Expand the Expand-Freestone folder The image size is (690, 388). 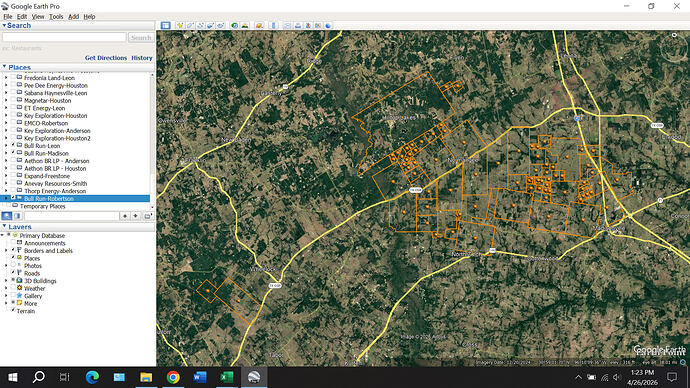click(6, 176)
